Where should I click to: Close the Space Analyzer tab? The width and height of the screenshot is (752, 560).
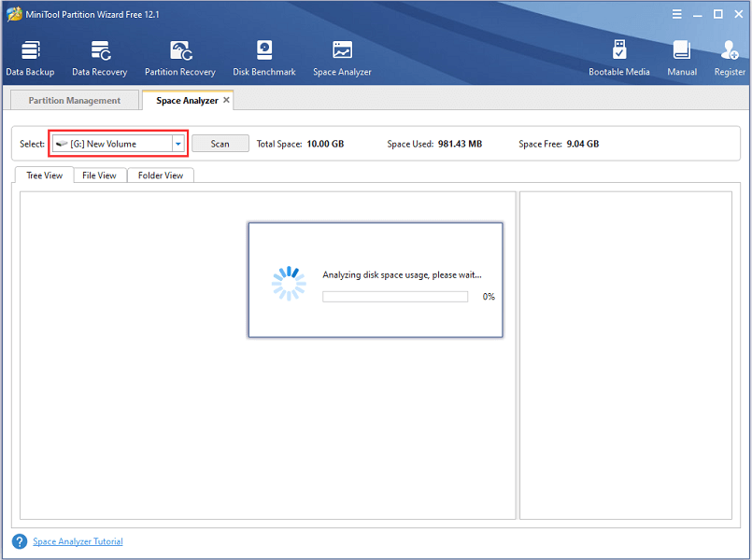224,98
